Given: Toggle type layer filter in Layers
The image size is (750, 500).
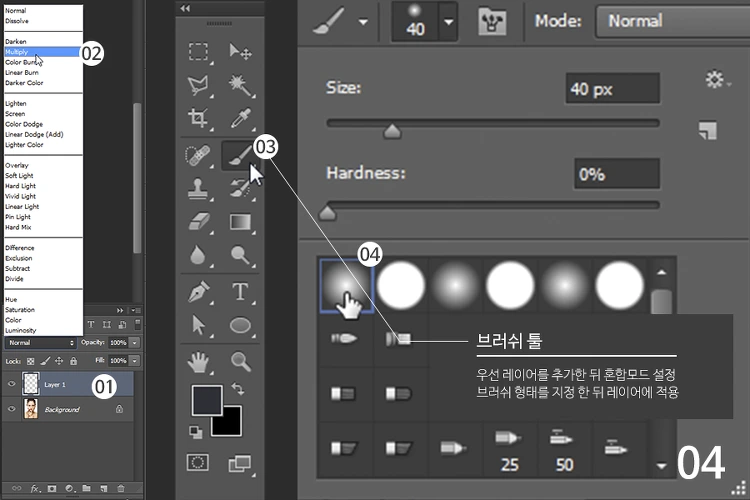Looking at the screenshot, I should (90, 324).
